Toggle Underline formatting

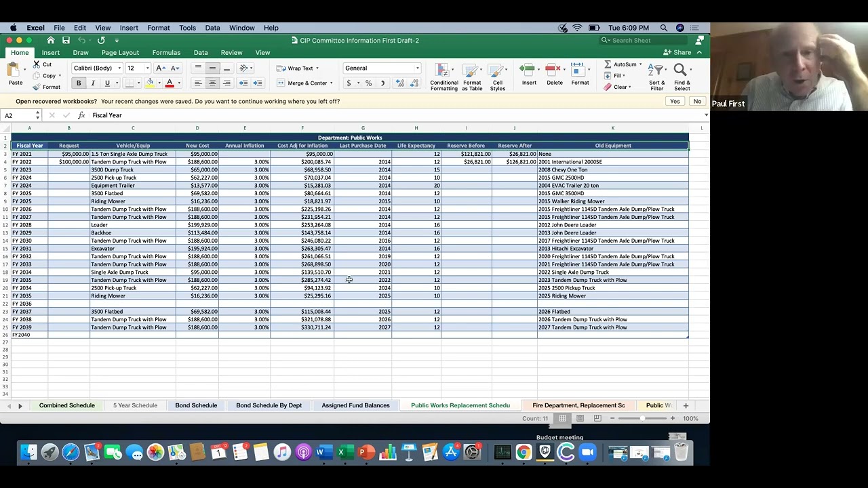pyautogui.click(x=107, y=83)
